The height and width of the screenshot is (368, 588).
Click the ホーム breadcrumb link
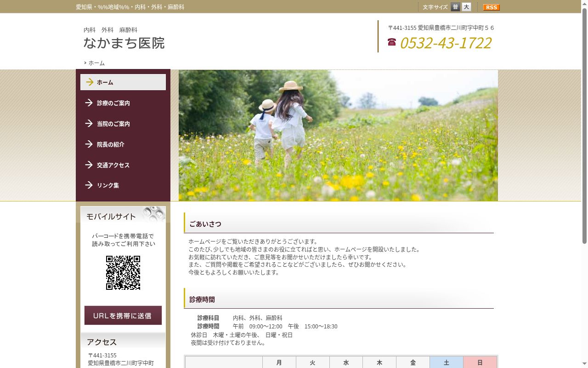click(x=96, y=63)
